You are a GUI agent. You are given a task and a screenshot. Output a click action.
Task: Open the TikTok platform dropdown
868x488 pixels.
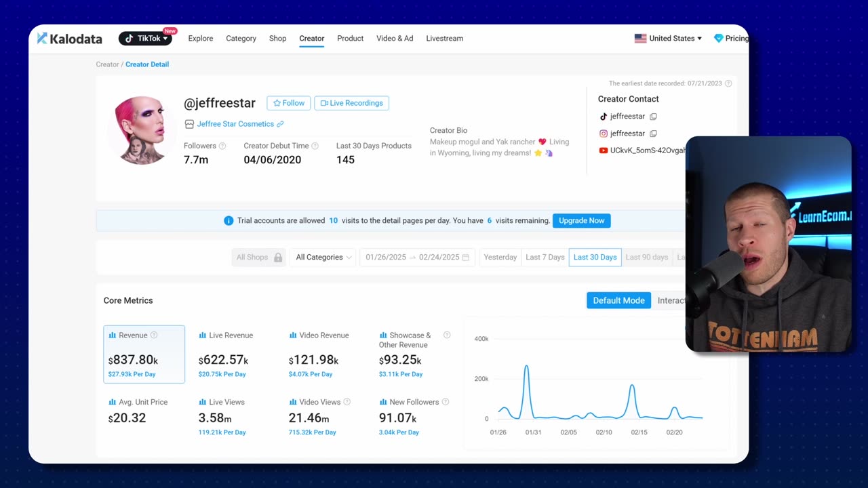pos(145,39)
